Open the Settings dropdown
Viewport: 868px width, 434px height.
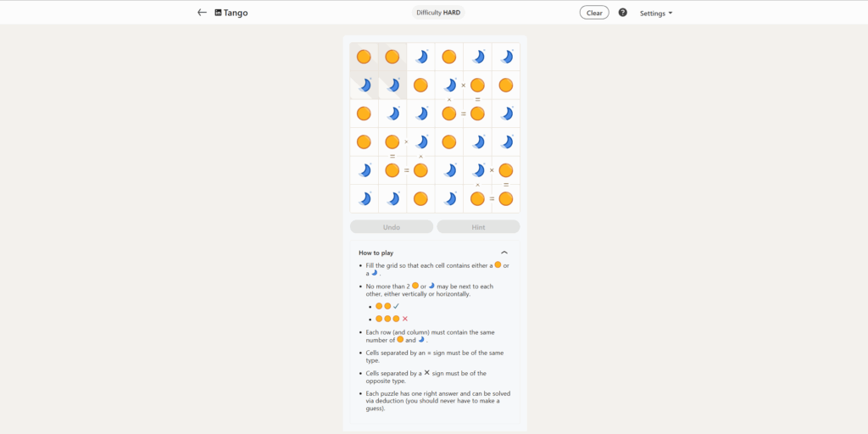[655, 14]
